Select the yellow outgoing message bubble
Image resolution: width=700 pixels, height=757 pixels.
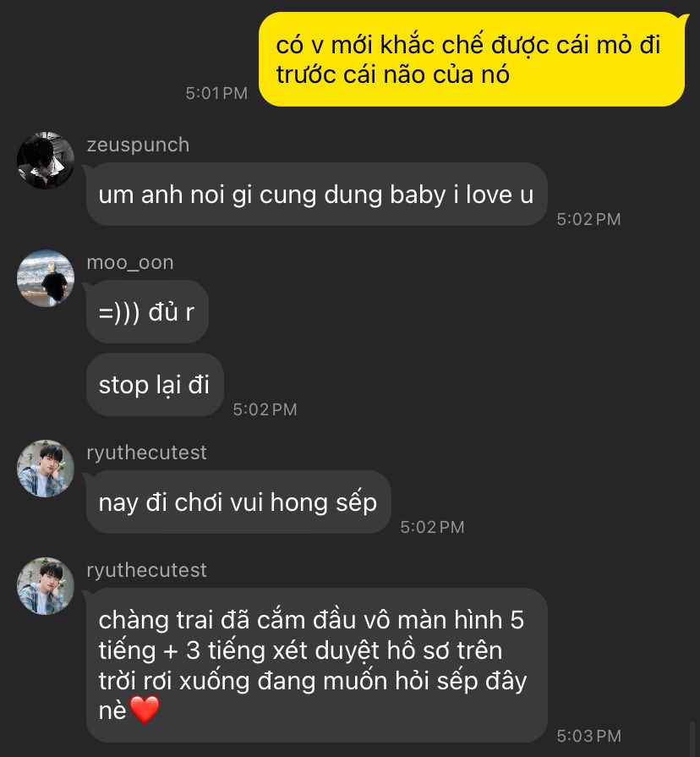pyautogui.click(x=472, y=59)
